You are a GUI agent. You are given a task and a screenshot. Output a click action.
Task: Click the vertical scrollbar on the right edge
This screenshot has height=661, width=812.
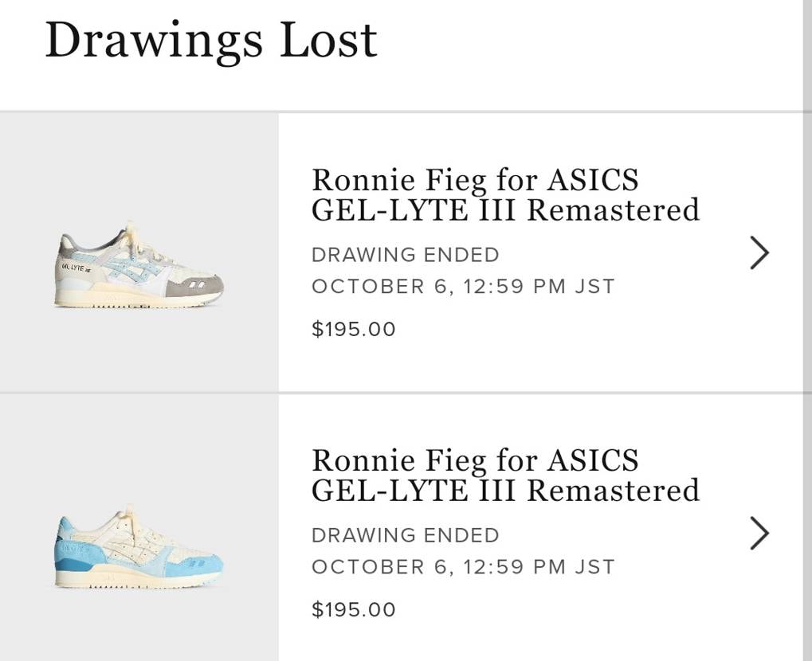806,319
